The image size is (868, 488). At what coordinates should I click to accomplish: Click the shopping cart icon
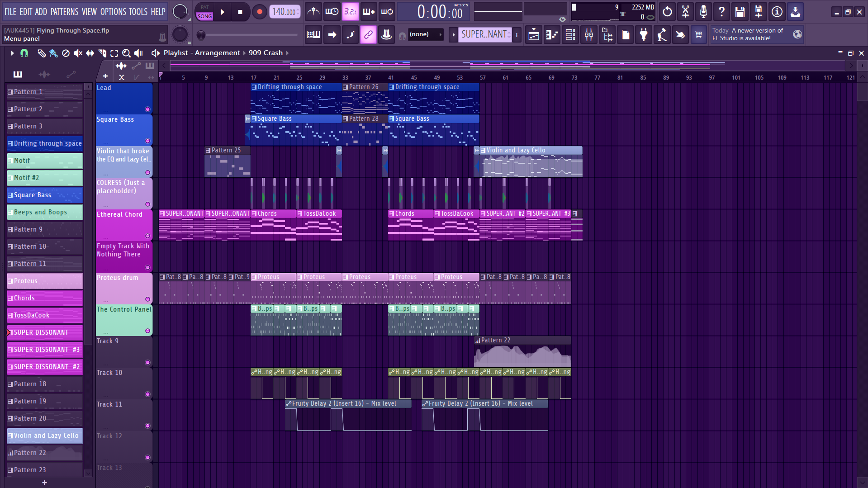699,34
